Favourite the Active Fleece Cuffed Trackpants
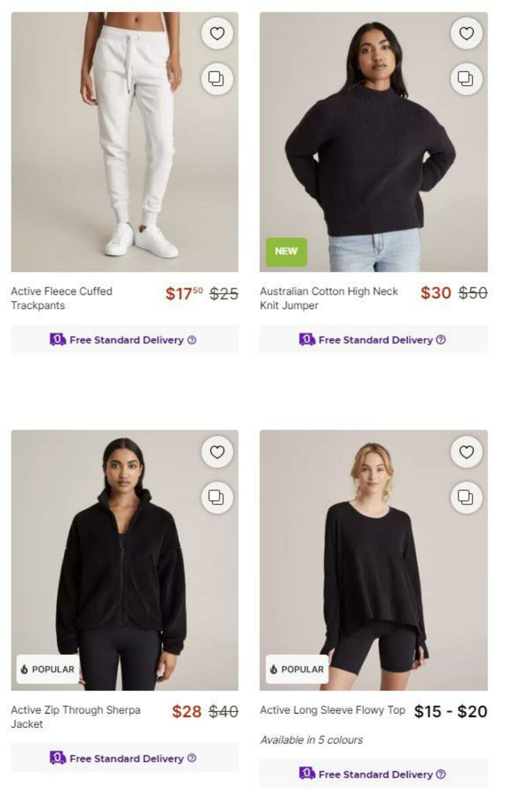The height and width of the screenshot is (812, 509). 217,33
